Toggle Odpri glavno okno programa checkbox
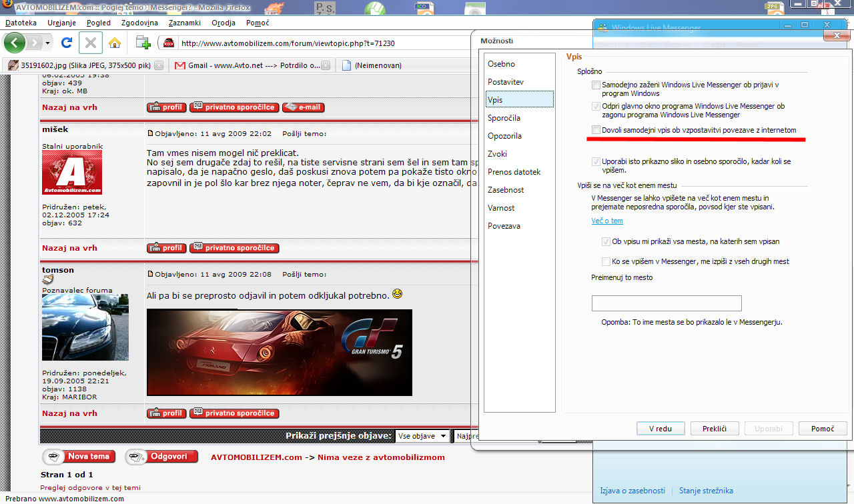Viewport: 854px width, 504px height. click(596, 107)
